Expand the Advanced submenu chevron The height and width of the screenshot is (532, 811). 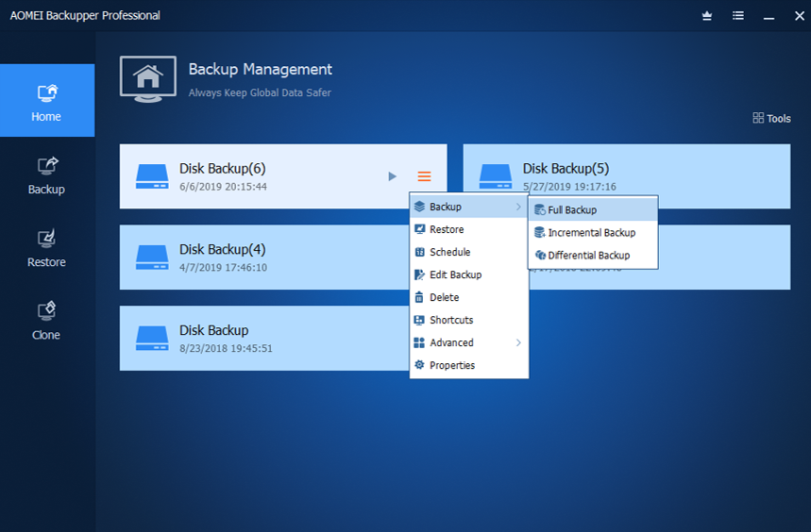click(518, 343)
